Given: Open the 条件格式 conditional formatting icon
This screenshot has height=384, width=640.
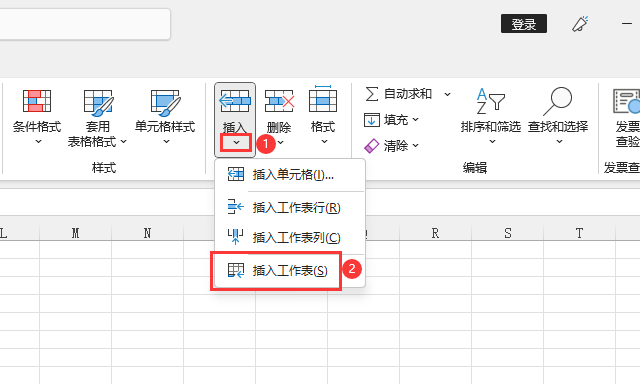Looking at the screenshot, I should pos(37,101).
